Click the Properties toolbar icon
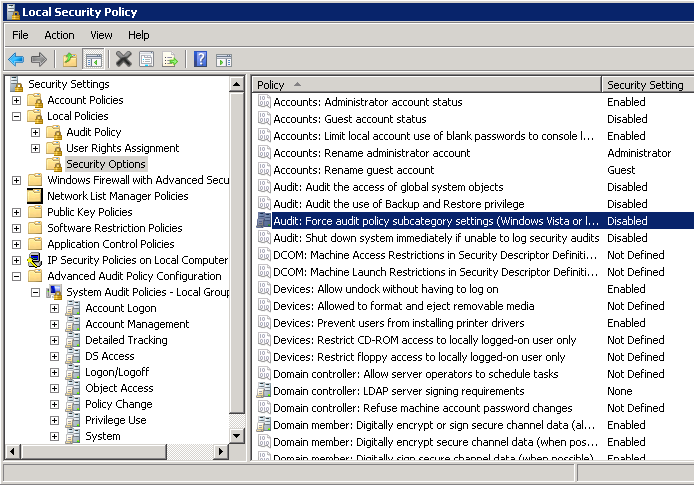 click(147, 59)
